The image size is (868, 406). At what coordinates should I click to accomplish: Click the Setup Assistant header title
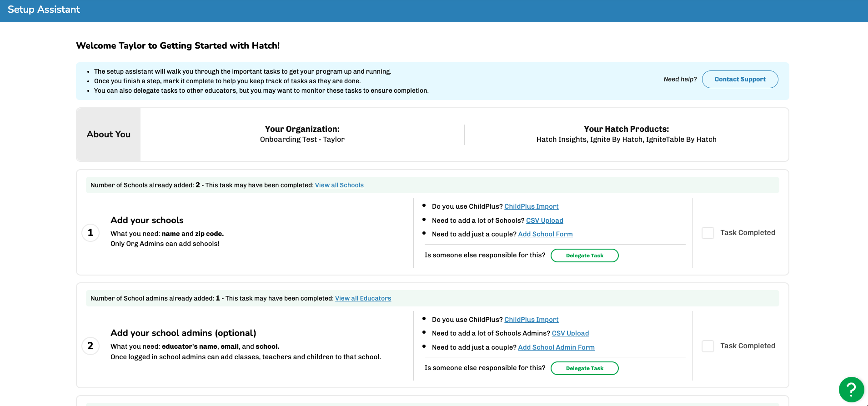(44, 10)
